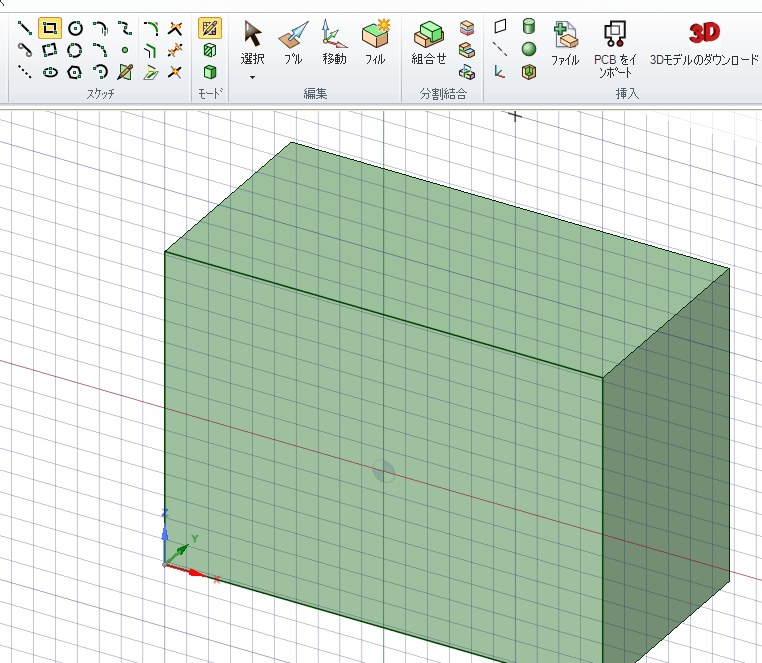Select the Sweep Arc sketch tool

coord(101,50)
